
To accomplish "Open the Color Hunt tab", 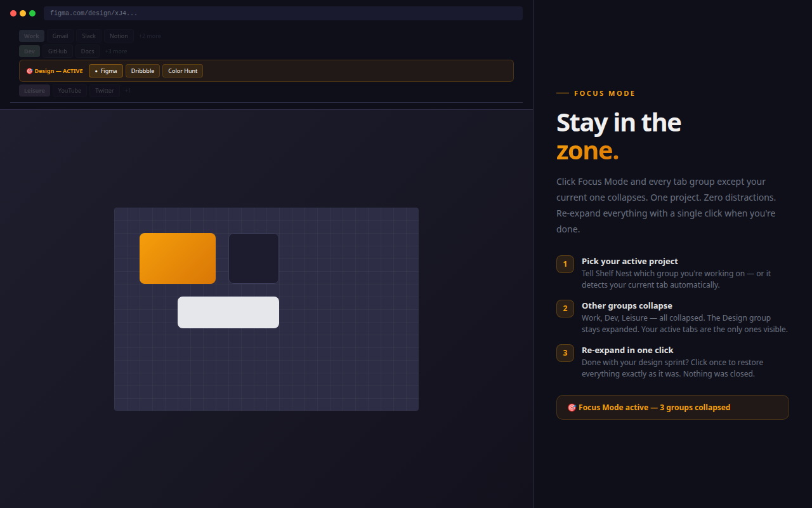I will [183, 71].
